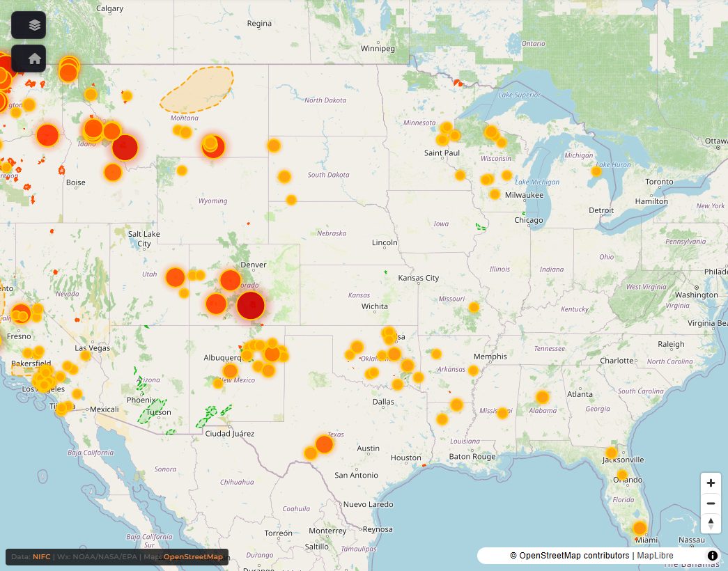Click the home reset view button
728x571 pixels.
point(29,58)
